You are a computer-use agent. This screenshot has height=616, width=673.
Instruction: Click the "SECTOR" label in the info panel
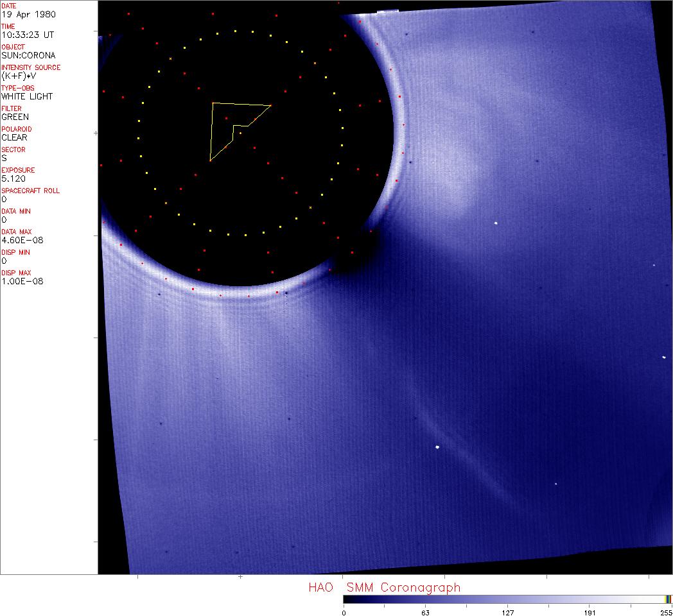tap(13, 150)
